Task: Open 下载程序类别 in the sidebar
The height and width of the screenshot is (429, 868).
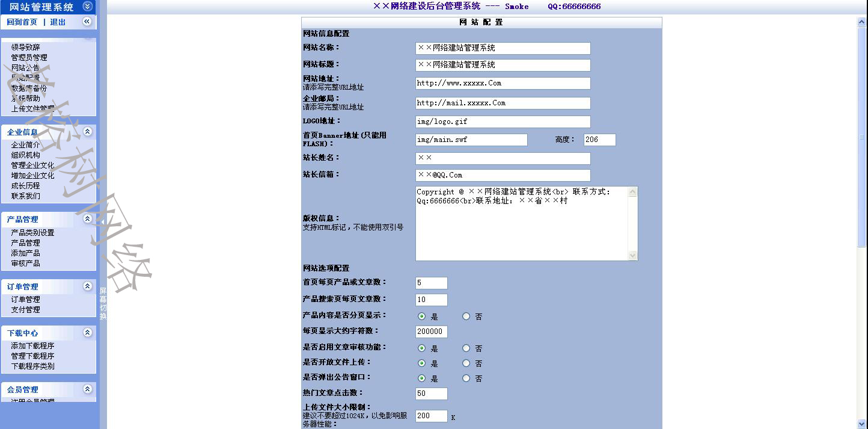Action: point(32,366)
